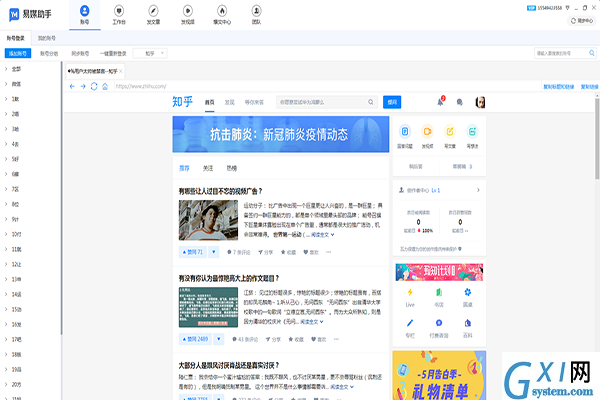Open the 抗击肺炎 banner
Viewport: 600px width, 400px height.
[x=280, y=134]
